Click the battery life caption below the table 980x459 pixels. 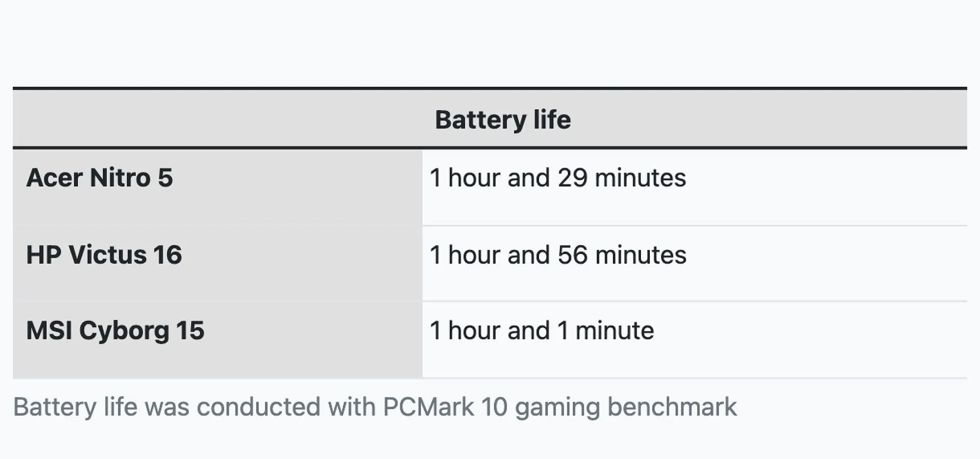pos(374,407)
